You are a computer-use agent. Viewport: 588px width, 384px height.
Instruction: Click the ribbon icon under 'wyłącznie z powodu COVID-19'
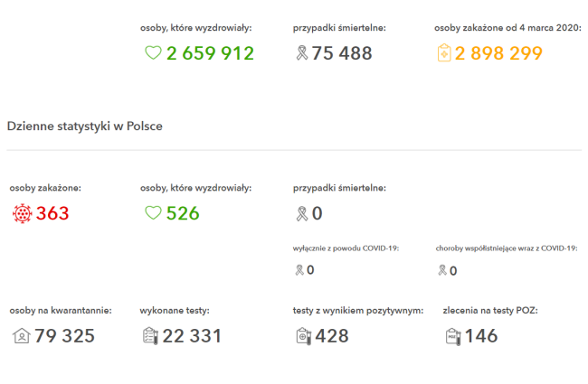pyautogui.click(x=299, y=269)
